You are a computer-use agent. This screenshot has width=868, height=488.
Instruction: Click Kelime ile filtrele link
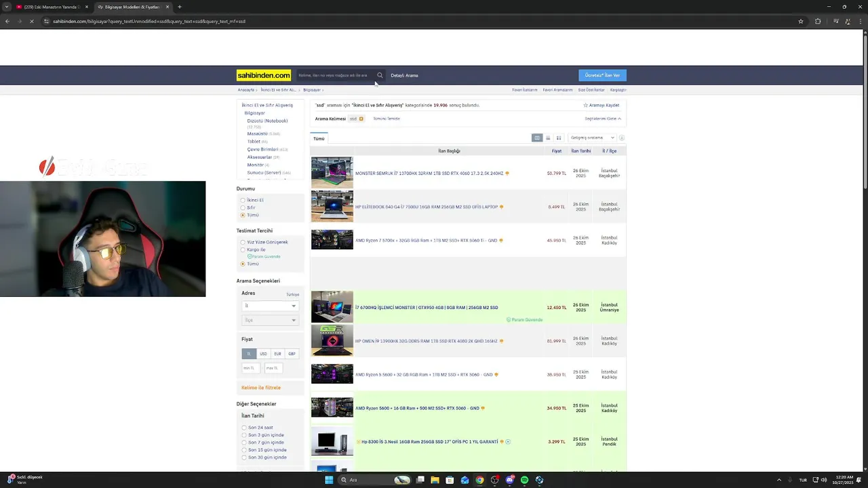click(261, 388)
